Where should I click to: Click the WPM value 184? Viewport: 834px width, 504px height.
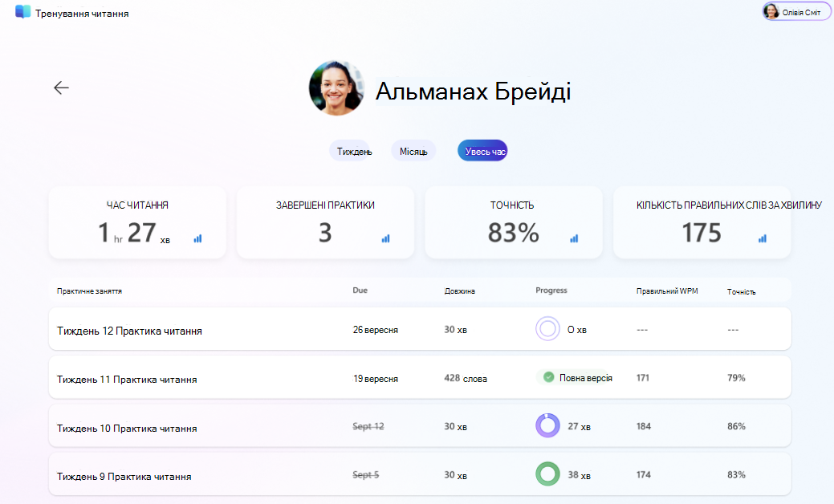(644, 426)
